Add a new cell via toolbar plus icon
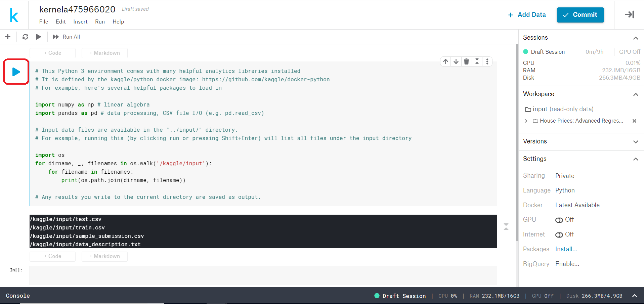Screen dimensions: 644x304 click(8, 37)
